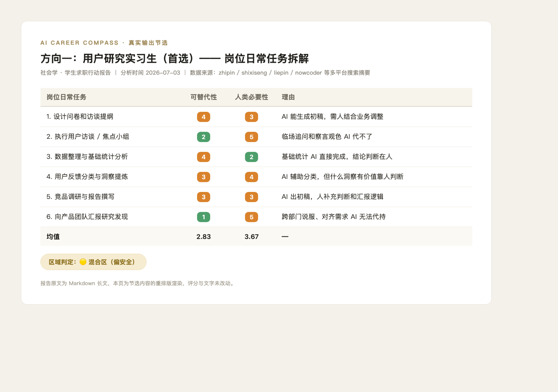Click reason 'AI 辅助分类，但什么洞察有价值靠人判断'
The image size is (558, 392).
coord(342,177)
